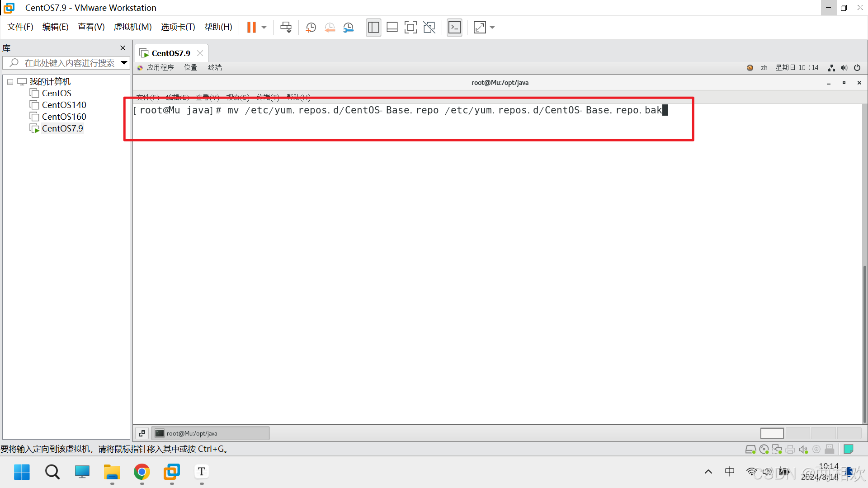Revert to previous snapshot icon
Image resolution: width=868 pixels, height=488 pixels.
coord(330,28)
